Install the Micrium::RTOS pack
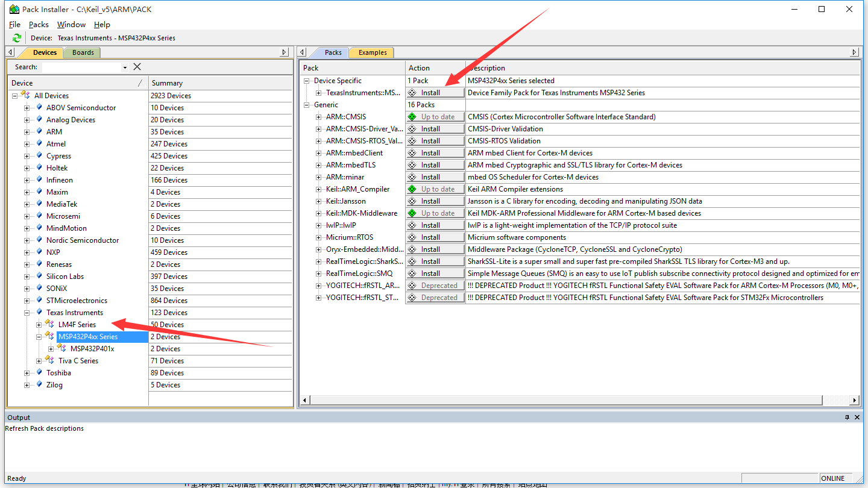Image resolution: width=868 pixels, height=488 pixels. 435,237
